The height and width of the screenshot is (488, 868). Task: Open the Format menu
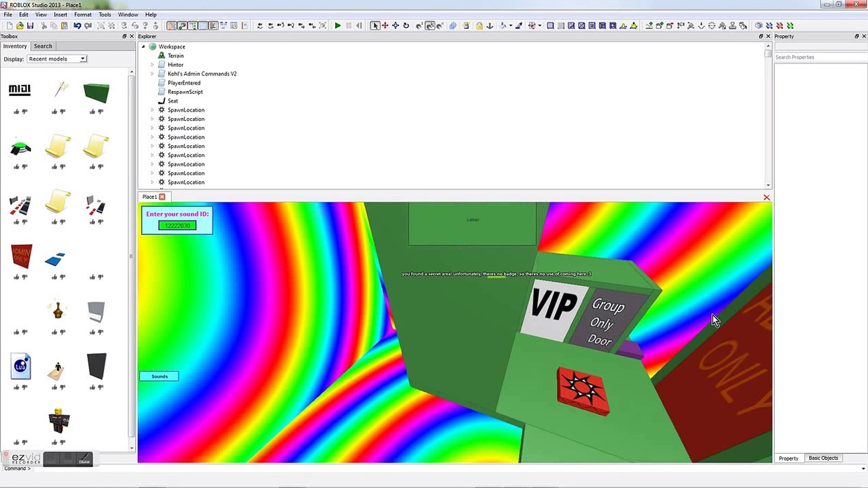(x=83, y=14)
